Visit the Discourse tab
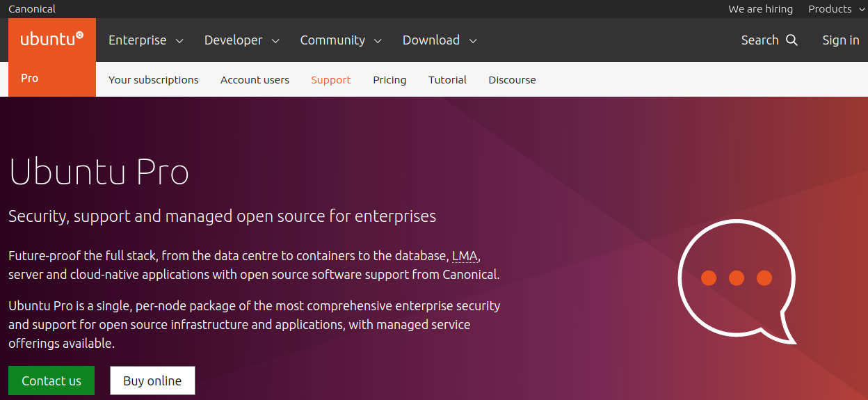The image size is (868, 400). [512, 80]
